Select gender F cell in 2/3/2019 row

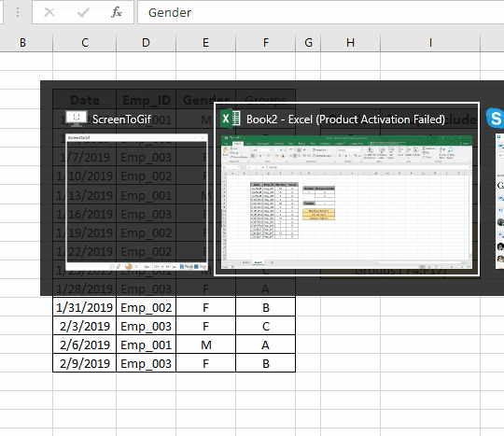click(x=205, y=326)
